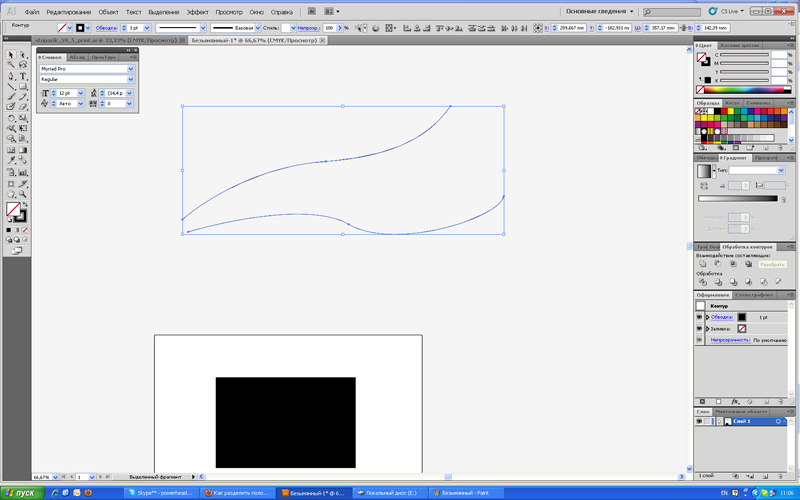
Task: Select the Gradient tool in toolbox
Action: pyautogui.click(x=23, y=151)
